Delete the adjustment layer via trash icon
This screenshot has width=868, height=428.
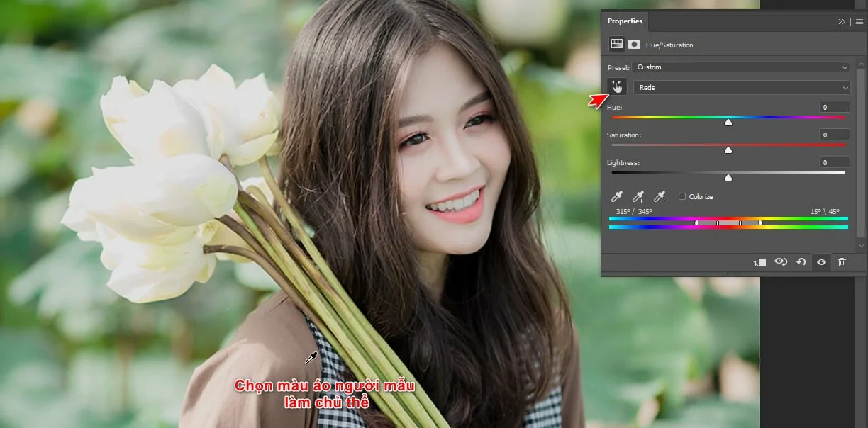tap(842, 262)
